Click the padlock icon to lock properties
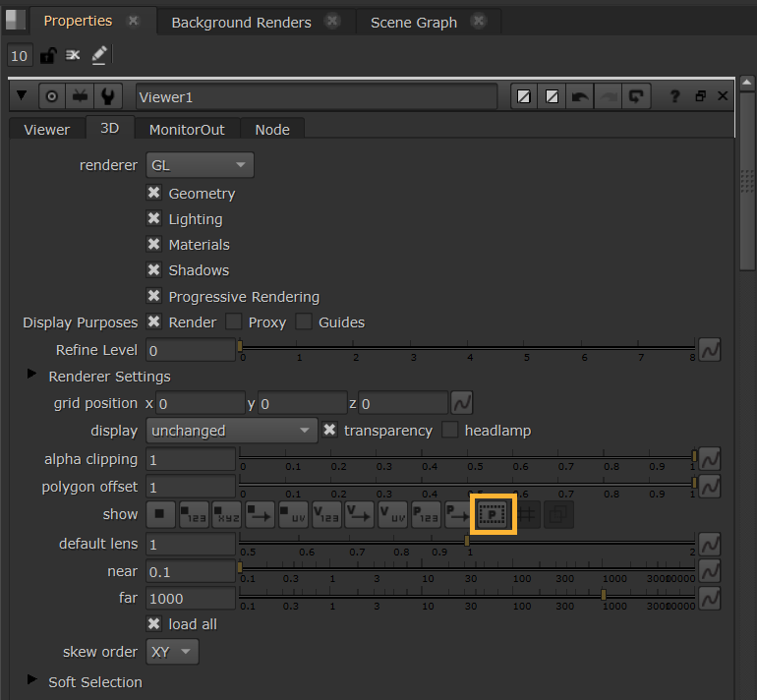Image resolution: width=757 pixels, height=700 pixels. (46, 56)
